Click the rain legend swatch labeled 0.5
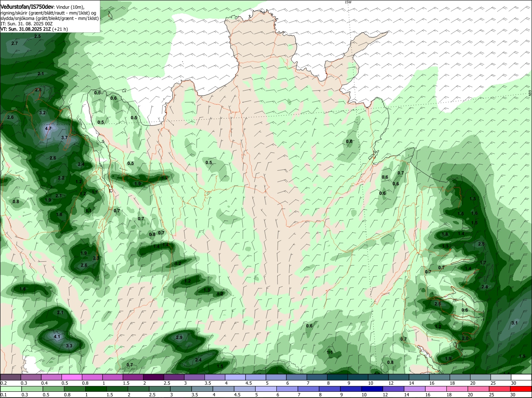Image resolution: width=532 pixels, height=398 pixels. tap(53, 389)
